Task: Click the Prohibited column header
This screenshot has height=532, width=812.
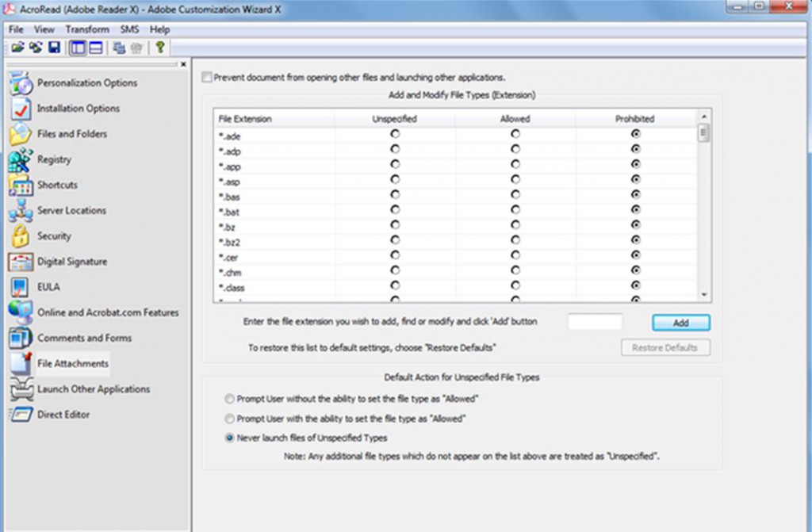Action: (635, 119)
